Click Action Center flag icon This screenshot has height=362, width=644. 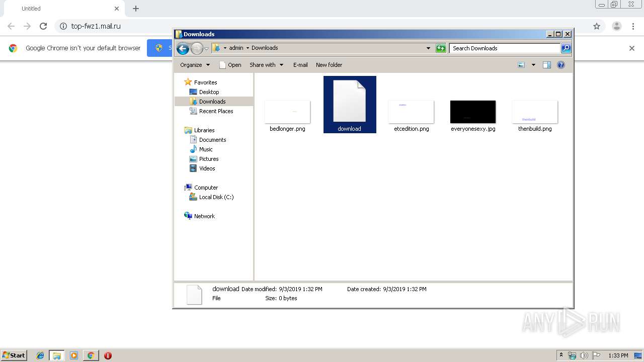pos(596,355)
